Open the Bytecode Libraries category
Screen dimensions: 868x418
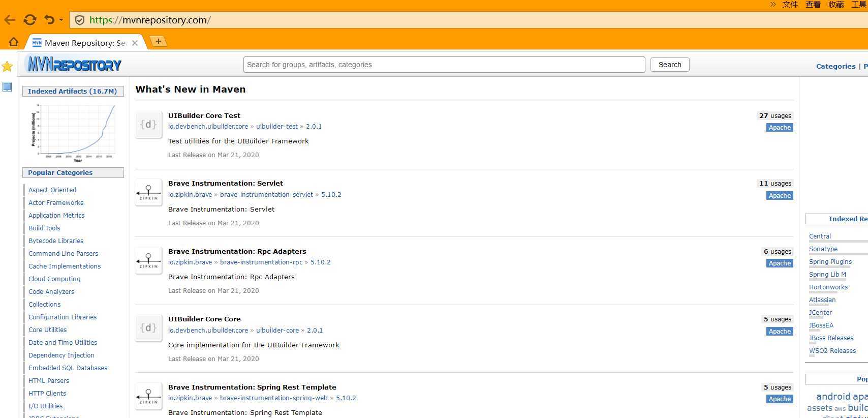coord(56,241)
